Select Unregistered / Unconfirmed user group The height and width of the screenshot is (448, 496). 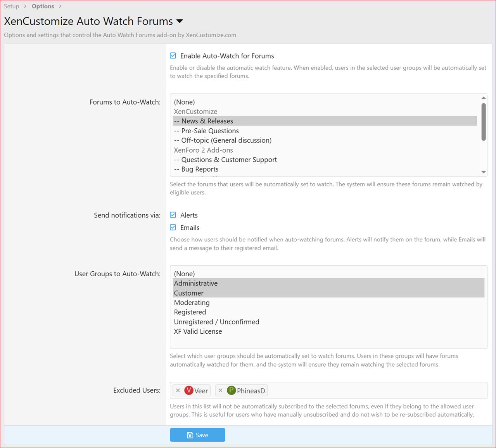[329, 322]
